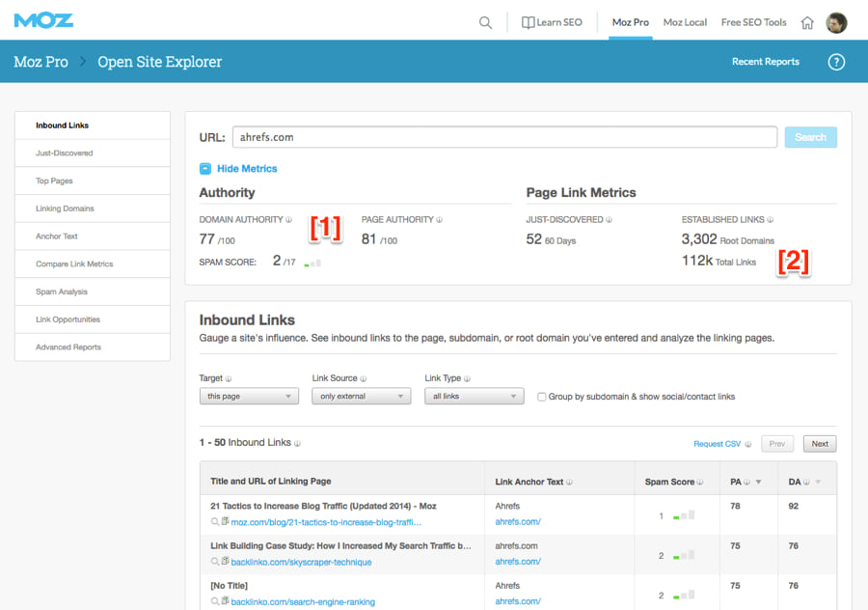Select Link Opportunities in the sidebar
The width and height of the screenshot is (868, 610).
(93, 319)
